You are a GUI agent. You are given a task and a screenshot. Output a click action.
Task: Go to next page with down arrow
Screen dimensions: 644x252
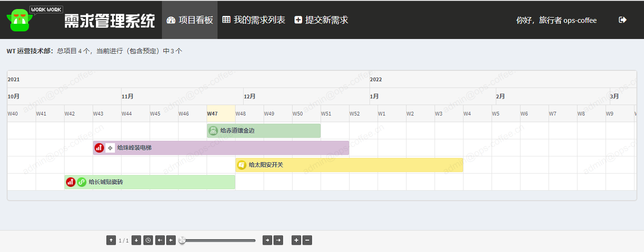pyautogui.click(x=136, y=241)
